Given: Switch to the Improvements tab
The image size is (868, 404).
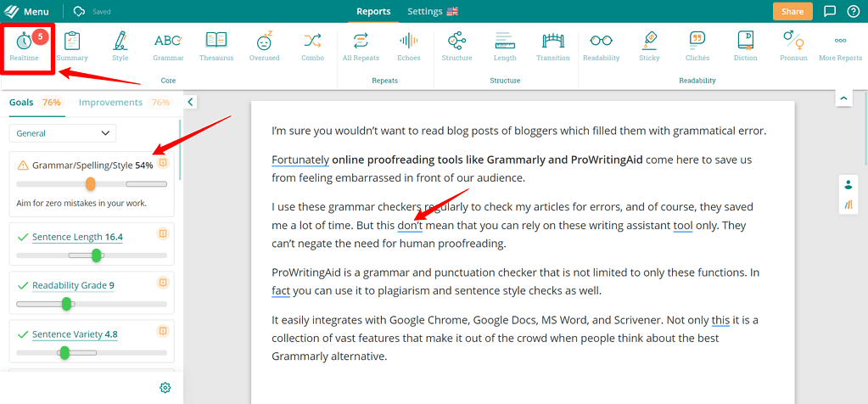Looking at the screenshot, I should tap(110, 103).
